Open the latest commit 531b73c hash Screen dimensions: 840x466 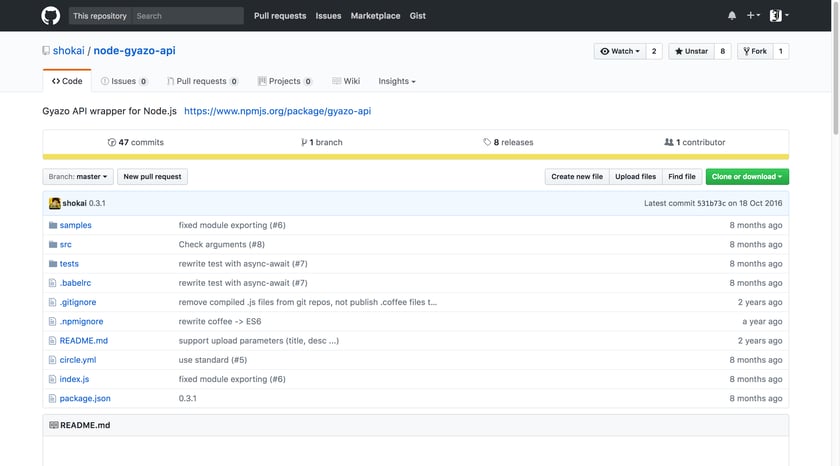point(711,204)
